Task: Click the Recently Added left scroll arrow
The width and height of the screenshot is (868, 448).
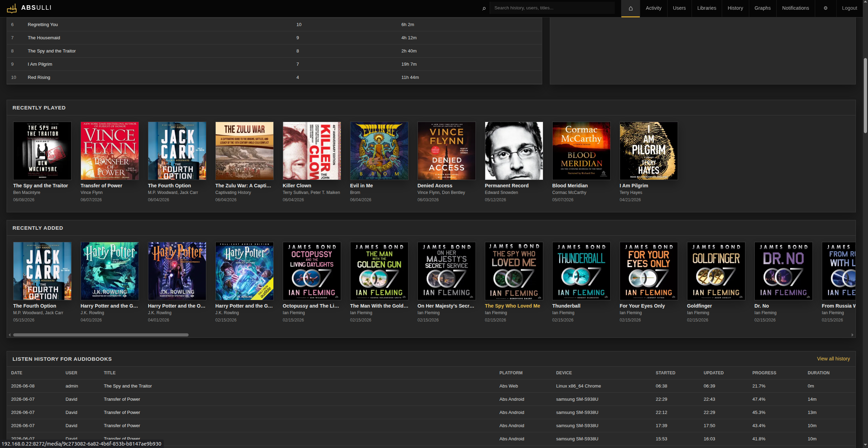Action: point(10,335)
